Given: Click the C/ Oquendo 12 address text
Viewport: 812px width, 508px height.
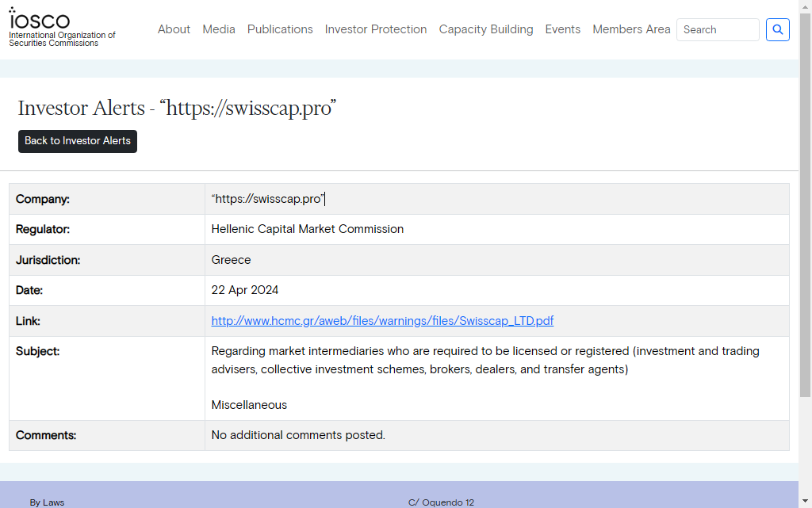Looking at the screenshot, I should tap(441, 502).
